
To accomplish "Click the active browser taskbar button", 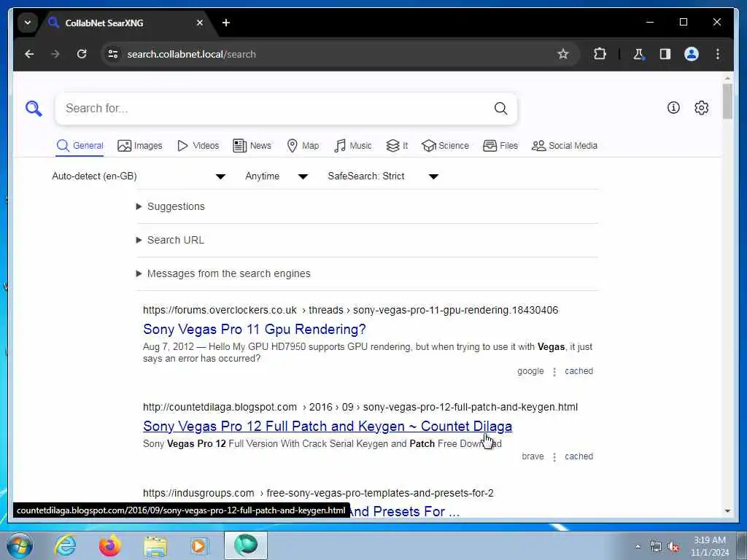I will click(246, 545).
